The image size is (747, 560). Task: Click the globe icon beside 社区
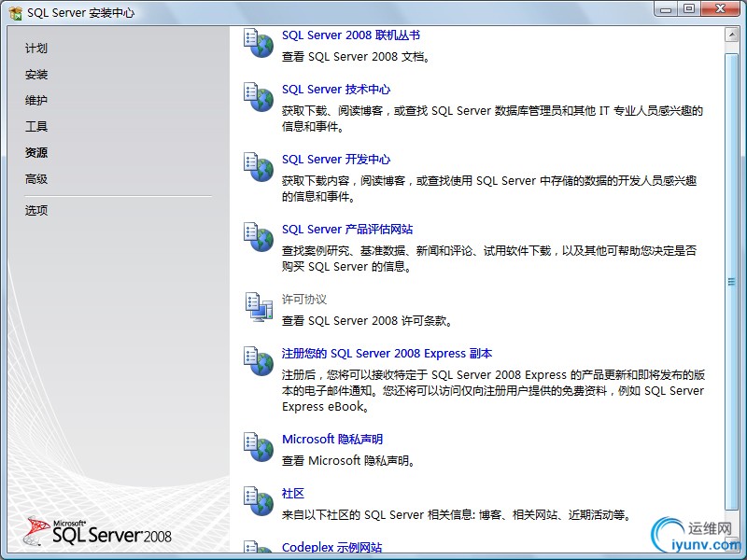(x=259, y=500)
